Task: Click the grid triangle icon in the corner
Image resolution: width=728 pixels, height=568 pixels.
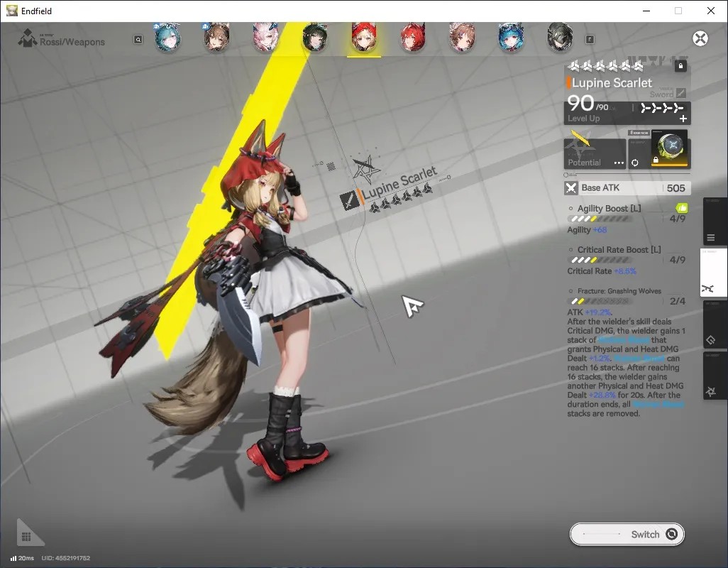Action: pyautogui.click(x=29, y=534)
